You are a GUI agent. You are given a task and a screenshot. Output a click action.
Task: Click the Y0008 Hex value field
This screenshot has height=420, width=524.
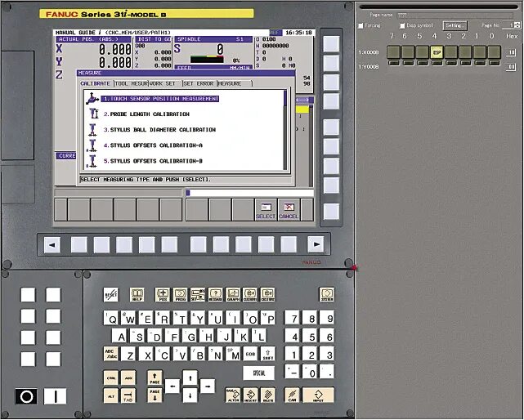click(511, 67)
